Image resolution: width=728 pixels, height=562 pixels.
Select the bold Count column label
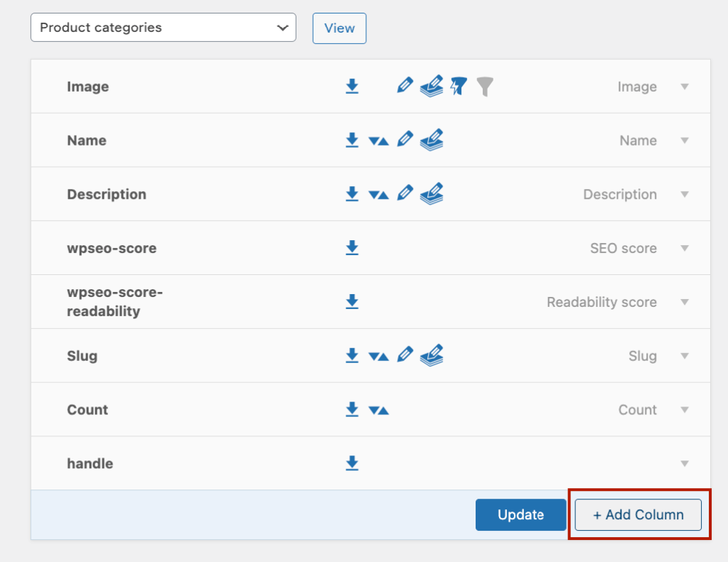click(87, 410)
